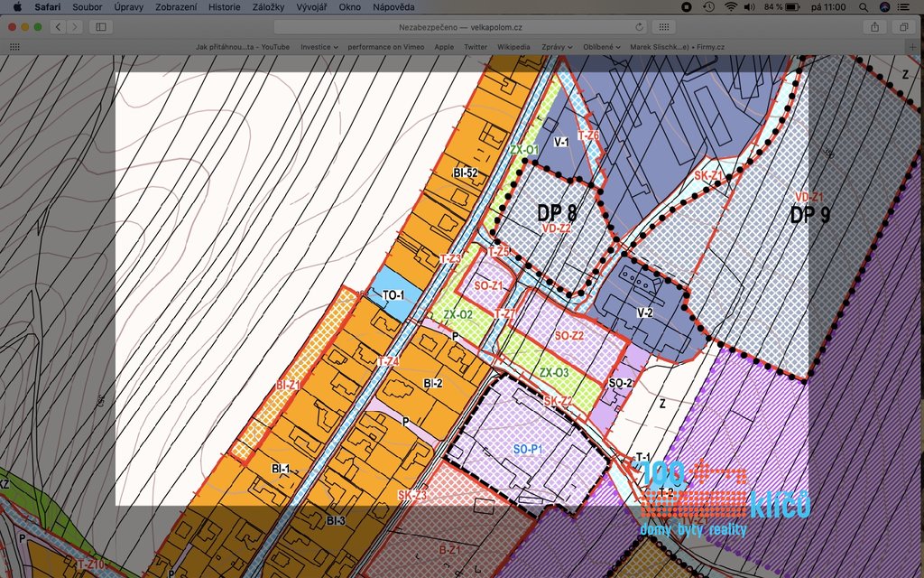The height and width of the screenshot is (578, 924).
Task: Click the SK-Z3 zone label
Action: (x=411, y=495)
